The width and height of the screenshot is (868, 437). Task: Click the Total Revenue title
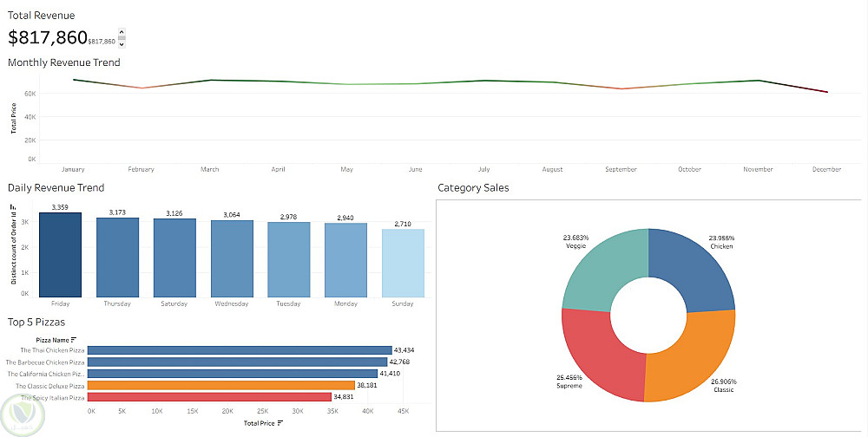point(41,15)
